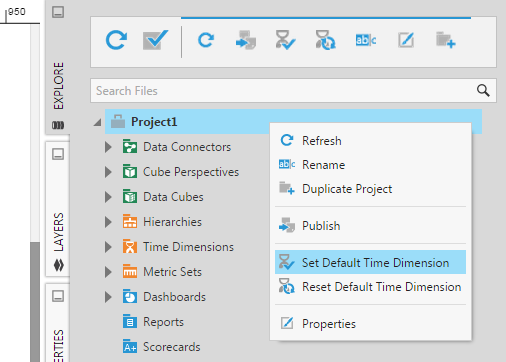Open the EXPLORE side tab
This screenshot has width=506, height=362.
pos(58,86)
